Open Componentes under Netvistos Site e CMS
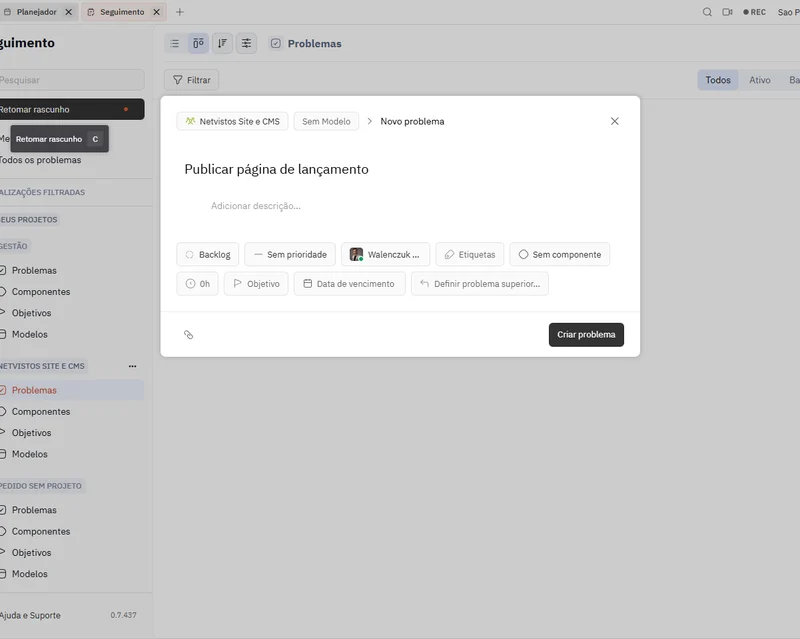 [x=41, y=411]
